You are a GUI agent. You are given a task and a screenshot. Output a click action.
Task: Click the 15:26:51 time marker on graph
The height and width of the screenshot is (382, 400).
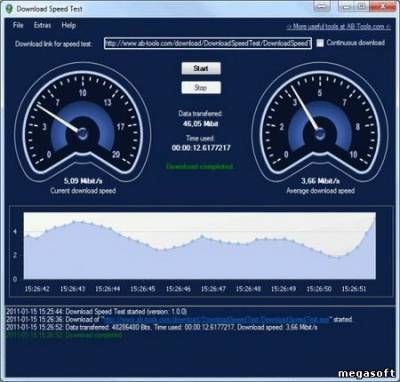(354, 289)
